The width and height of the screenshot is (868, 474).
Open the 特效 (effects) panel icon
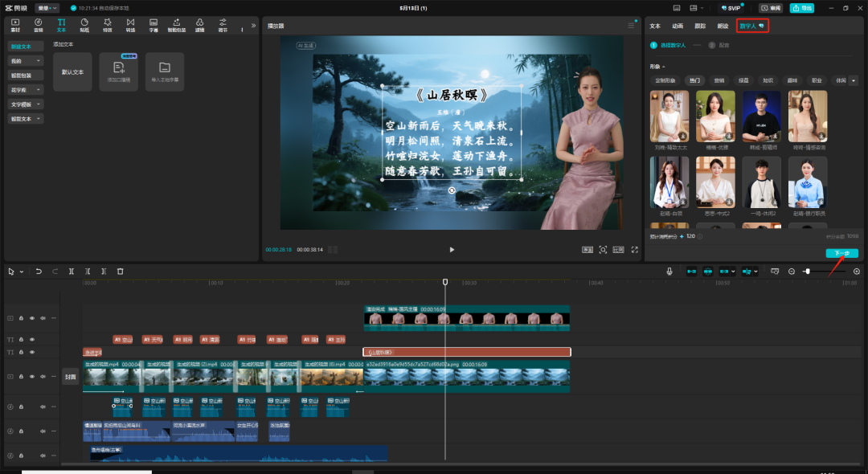pos(107,25)
